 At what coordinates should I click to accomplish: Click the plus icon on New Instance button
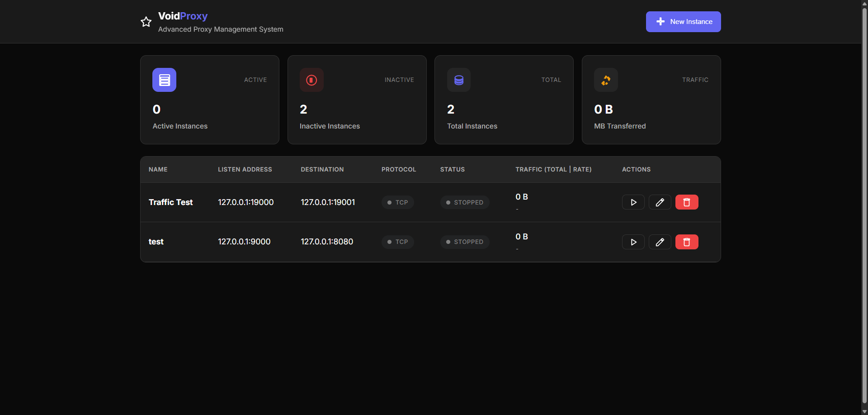pyautogui.click(x=660, y=21)
